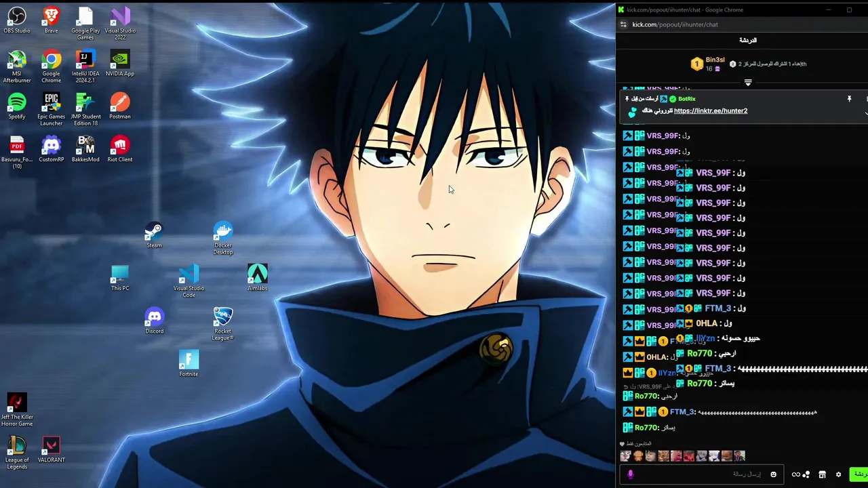Click the Chrome window title text
868x488 pixels.
(685, 9)
